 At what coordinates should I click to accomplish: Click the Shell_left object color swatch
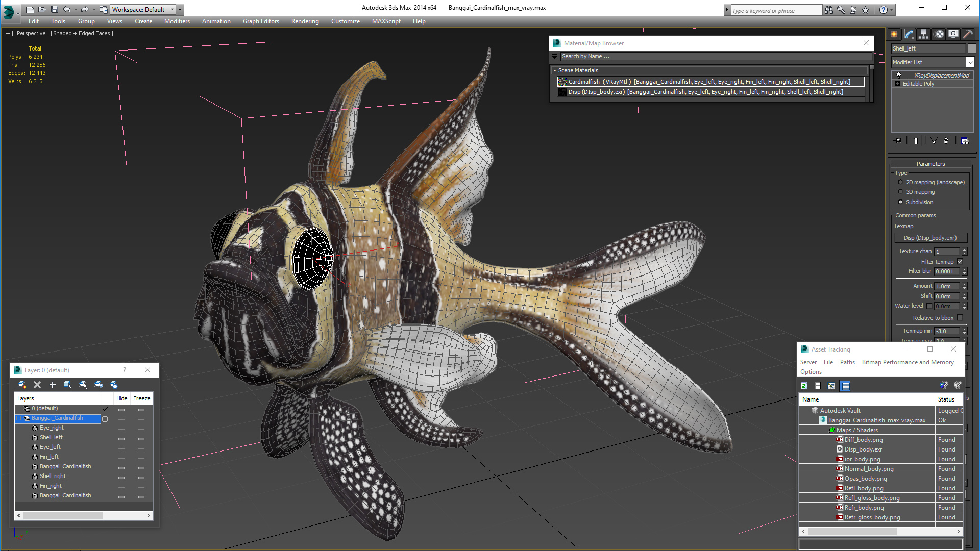click(972, 48)
